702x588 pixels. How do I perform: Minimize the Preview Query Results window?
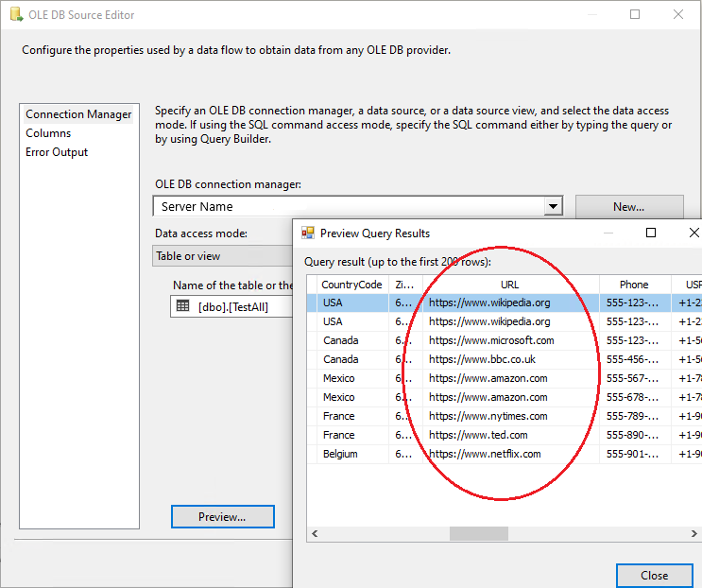(608, 233)
